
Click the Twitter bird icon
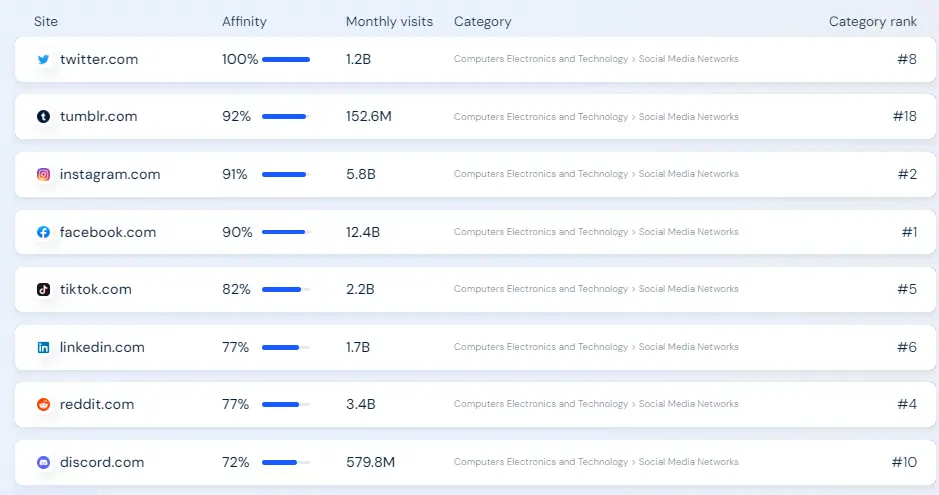(43, 59)
